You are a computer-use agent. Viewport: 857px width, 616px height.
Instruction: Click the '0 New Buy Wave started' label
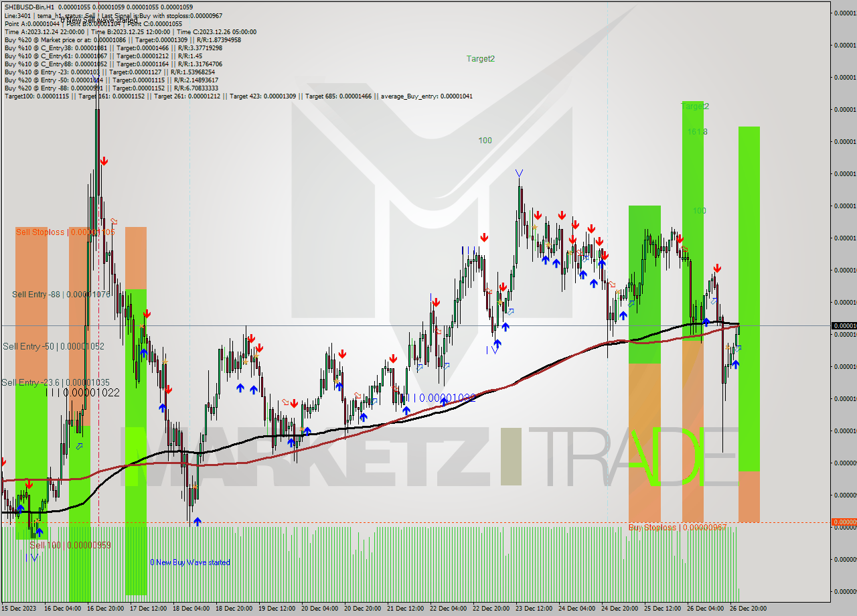[x=189, y=562]
